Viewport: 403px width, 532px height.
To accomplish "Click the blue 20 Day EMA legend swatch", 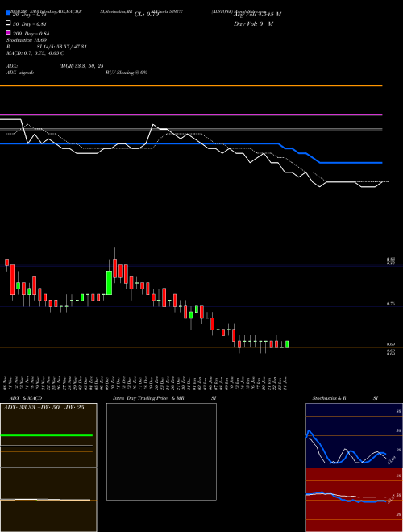I will 8,13.
